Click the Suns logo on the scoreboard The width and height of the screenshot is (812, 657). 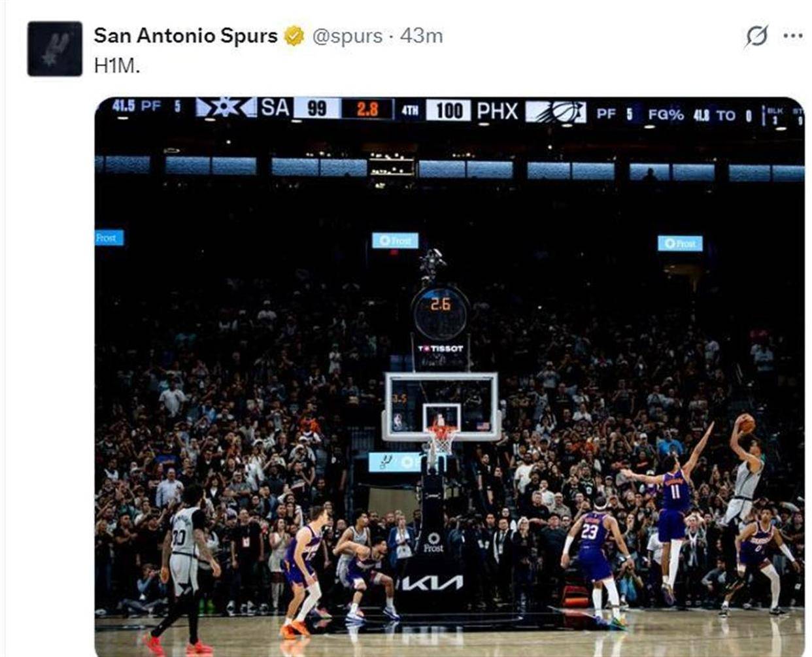tap(556, 111)
